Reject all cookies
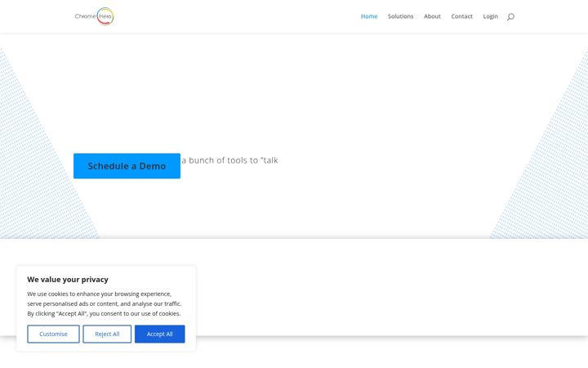This screenshot has height=368, width=588. (x=107, y=334)
